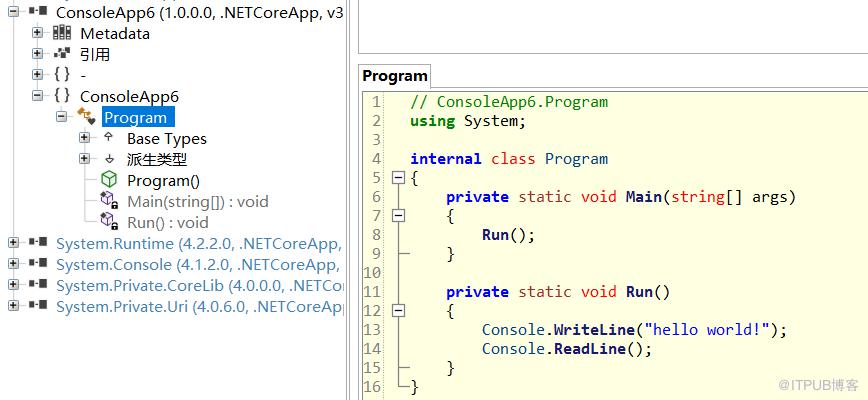Select the Base Types item

click(x=167, y=139)
